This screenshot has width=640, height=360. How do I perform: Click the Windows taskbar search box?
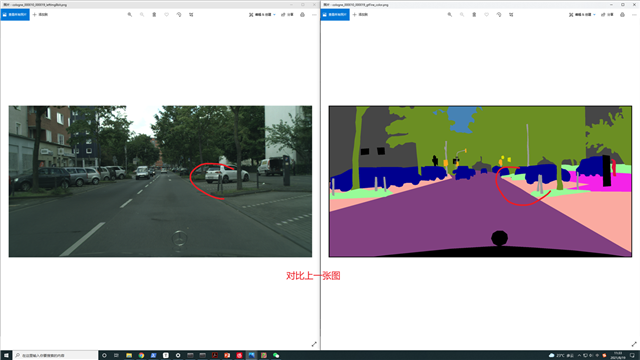click(55, 356)
